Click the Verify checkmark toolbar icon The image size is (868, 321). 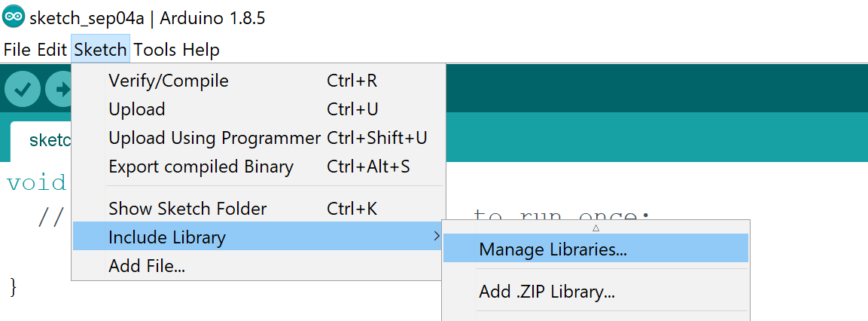click(x=22, y=89)
